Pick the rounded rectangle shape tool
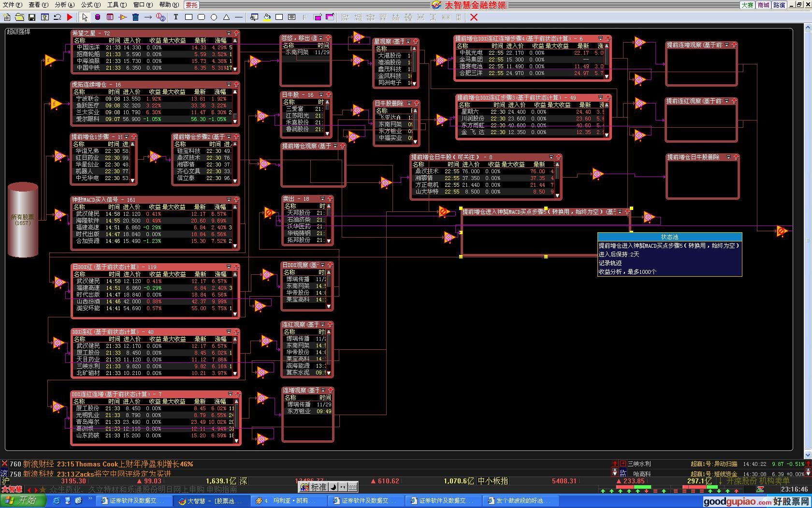 click(201, 17)
